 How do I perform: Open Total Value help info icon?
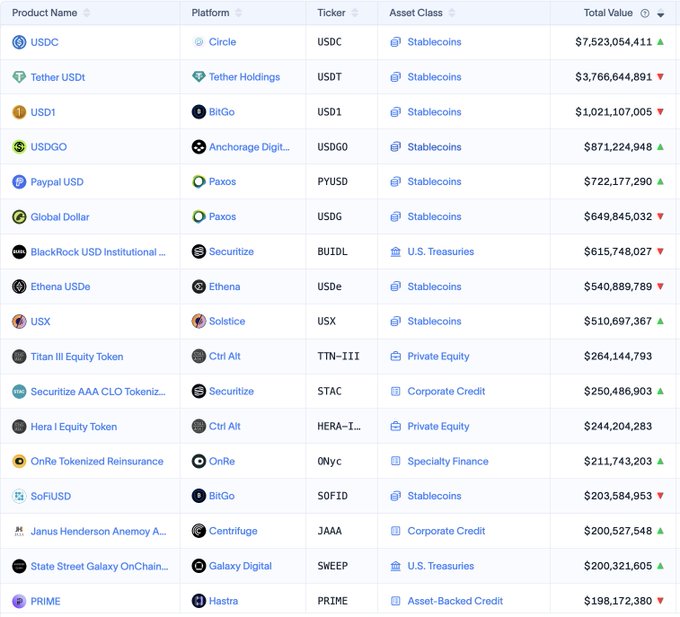pos(645,13)
